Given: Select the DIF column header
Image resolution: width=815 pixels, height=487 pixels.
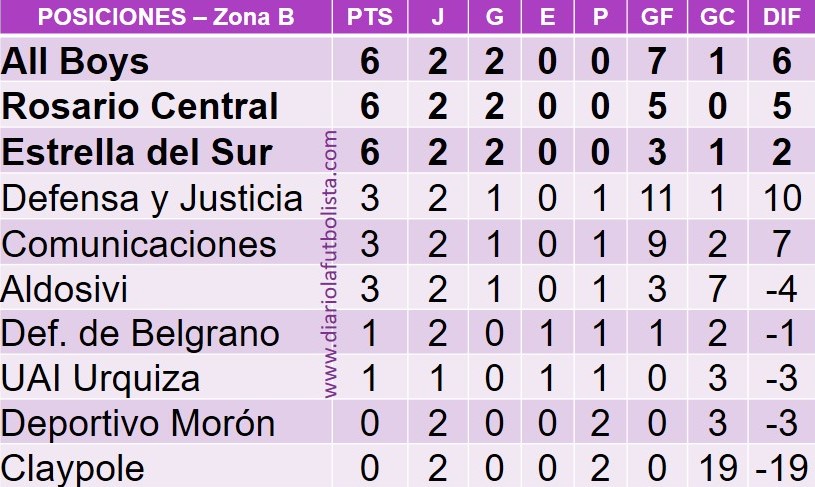Looking at the screenshot, I should point(781,17).
